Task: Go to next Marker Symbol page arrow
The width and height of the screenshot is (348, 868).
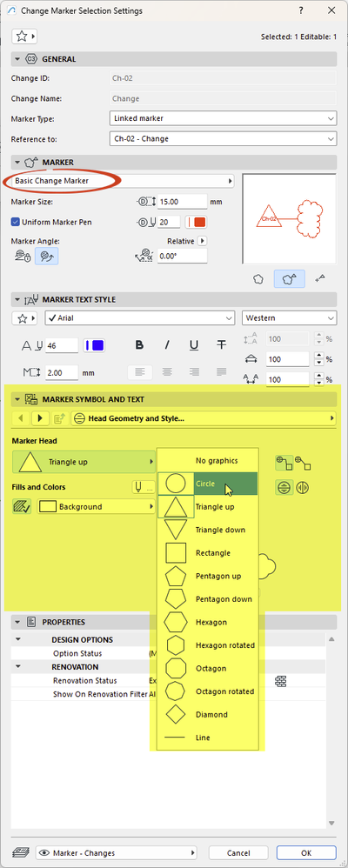Action: 39,418
